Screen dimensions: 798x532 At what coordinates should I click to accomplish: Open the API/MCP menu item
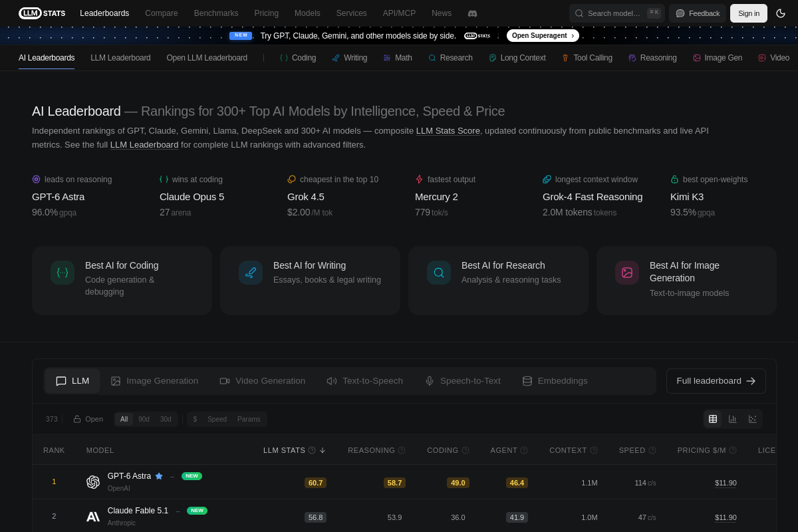399,13
